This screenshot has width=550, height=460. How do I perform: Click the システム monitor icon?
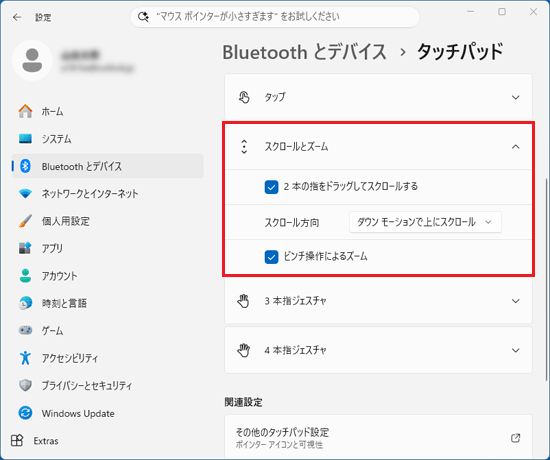coord(25,139)
